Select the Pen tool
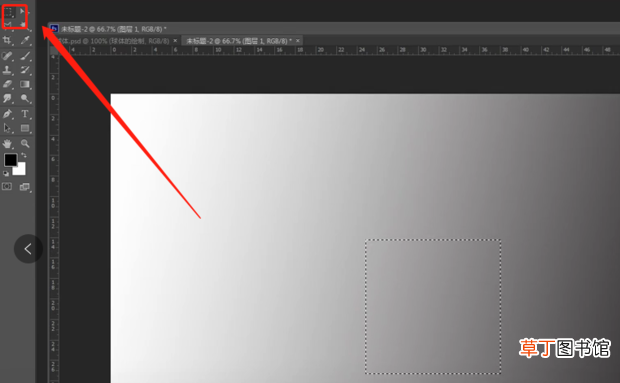This screenshot has width=620, height=383. point(7,114)
